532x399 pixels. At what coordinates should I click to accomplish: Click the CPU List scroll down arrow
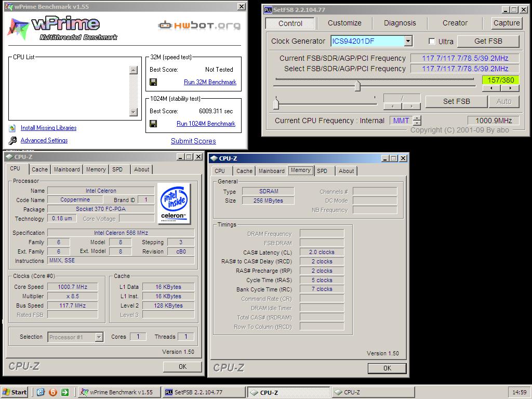134,112
